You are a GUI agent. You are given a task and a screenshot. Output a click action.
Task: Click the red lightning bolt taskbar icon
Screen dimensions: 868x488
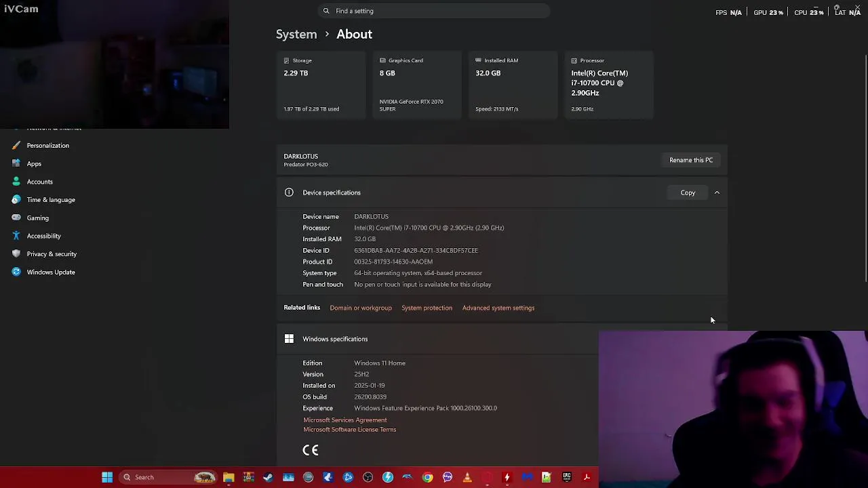[x=507, y=477]
